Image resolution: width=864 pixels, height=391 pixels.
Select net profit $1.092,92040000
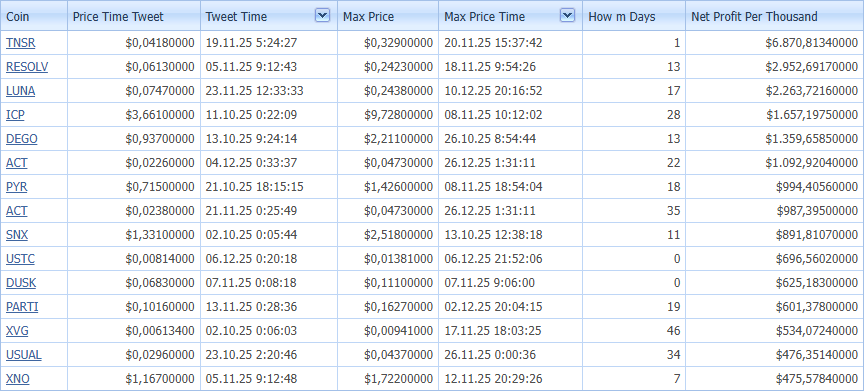coord(811,162)
